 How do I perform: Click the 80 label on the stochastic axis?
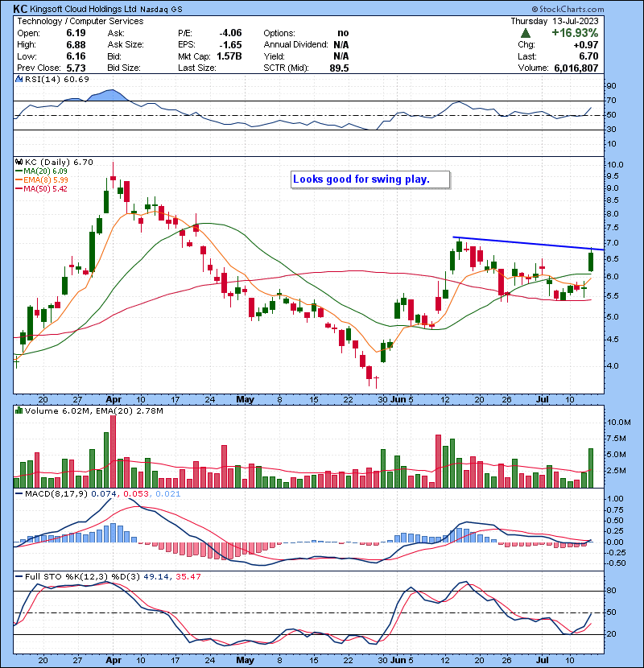[611, 591]
